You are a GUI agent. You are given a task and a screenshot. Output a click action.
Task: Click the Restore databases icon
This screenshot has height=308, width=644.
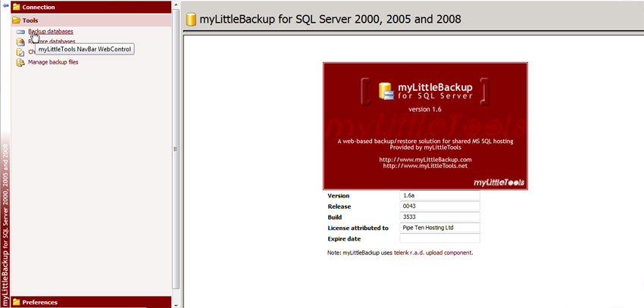pos(20,42)
